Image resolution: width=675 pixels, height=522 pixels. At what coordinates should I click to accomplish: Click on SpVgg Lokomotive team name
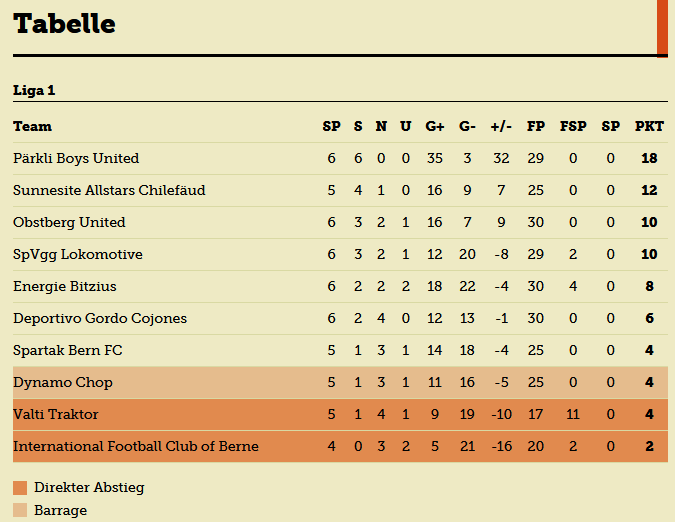(77, 254)
